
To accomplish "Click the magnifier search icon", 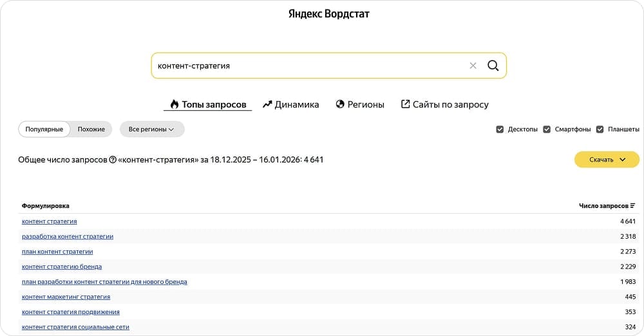I will (x=493, y=66).
